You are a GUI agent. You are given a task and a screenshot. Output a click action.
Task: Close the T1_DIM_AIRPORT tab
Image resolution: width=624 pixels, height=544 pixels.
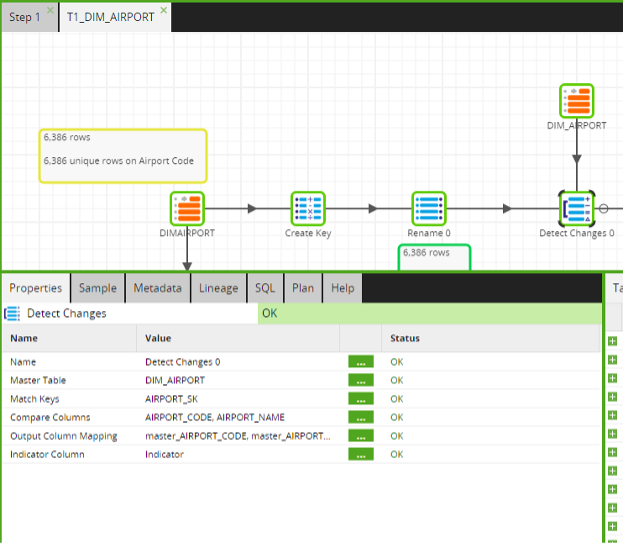click(x=164, y=10)
